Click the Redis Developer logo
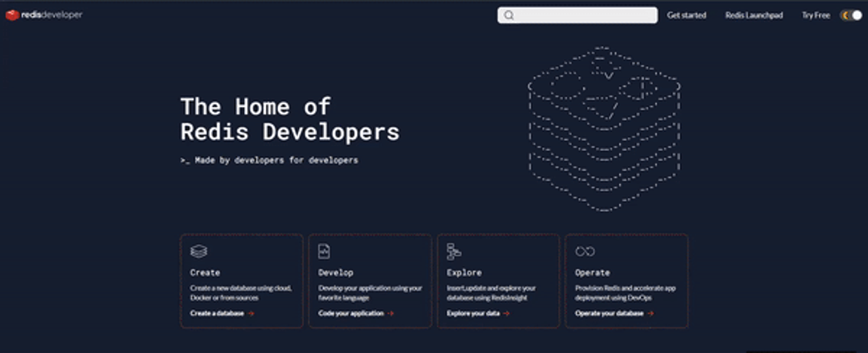 coord(44,15)
